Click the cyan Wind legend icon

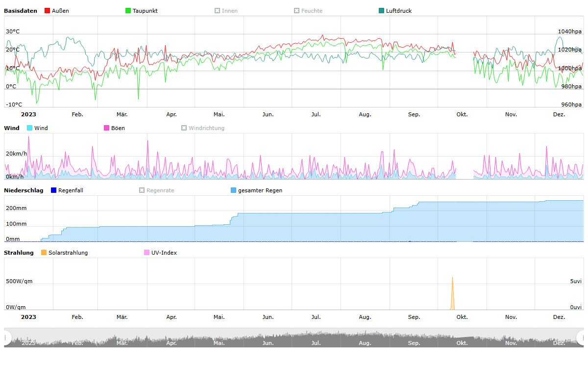click(x=30, y=128)
